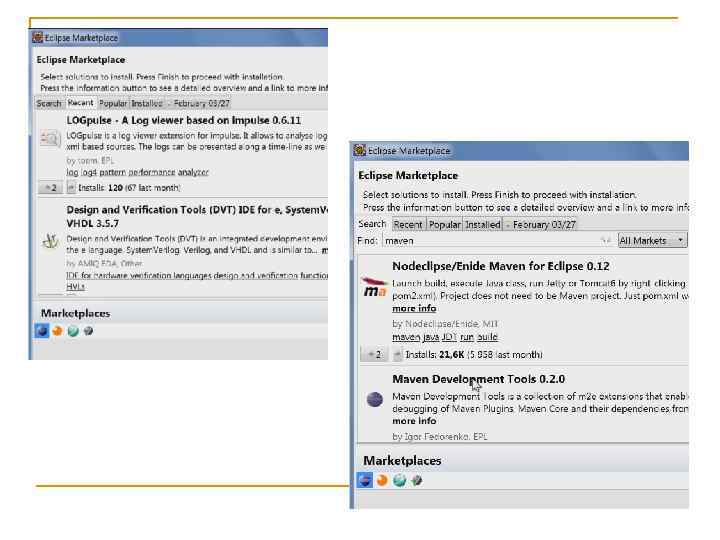Select the first Marketplaces icon in left window
720x540 pixels.
click(42, 331)
